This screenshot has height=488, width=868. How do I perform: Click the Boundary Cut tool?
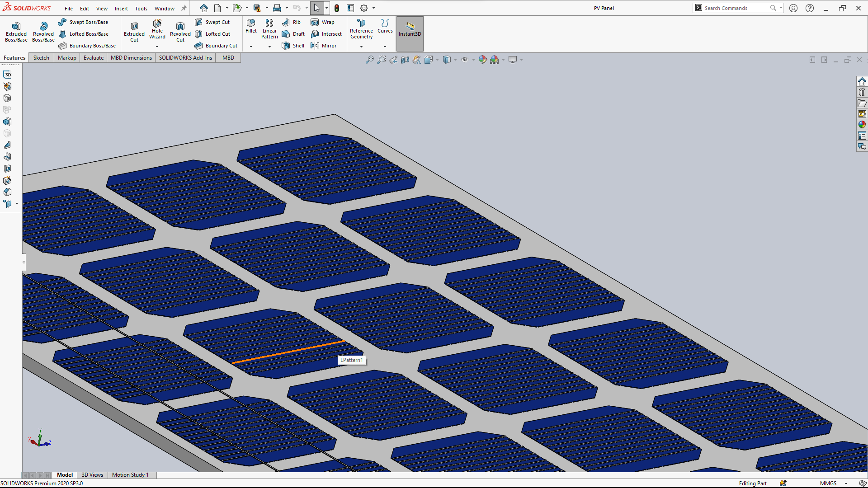pos(216,46)
